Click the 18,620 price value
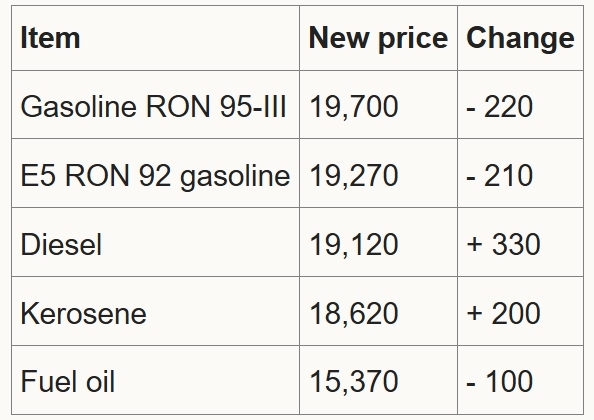 click(353, 314)
